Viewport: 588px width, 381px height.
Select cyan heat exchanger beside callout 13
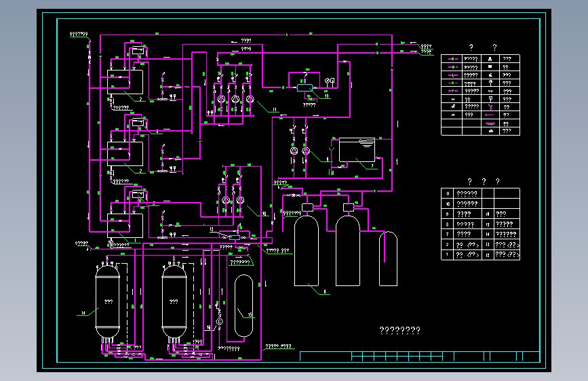[x=305, y=87]
